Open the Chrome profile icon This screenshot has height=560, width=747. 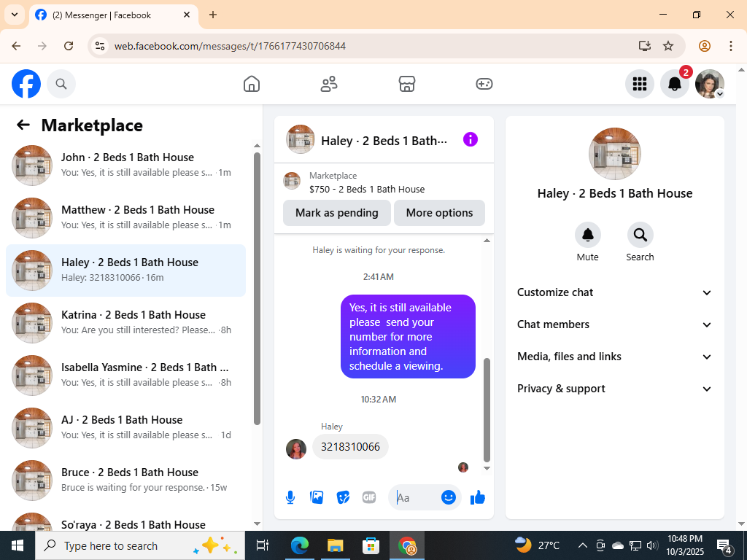[705, 46]
